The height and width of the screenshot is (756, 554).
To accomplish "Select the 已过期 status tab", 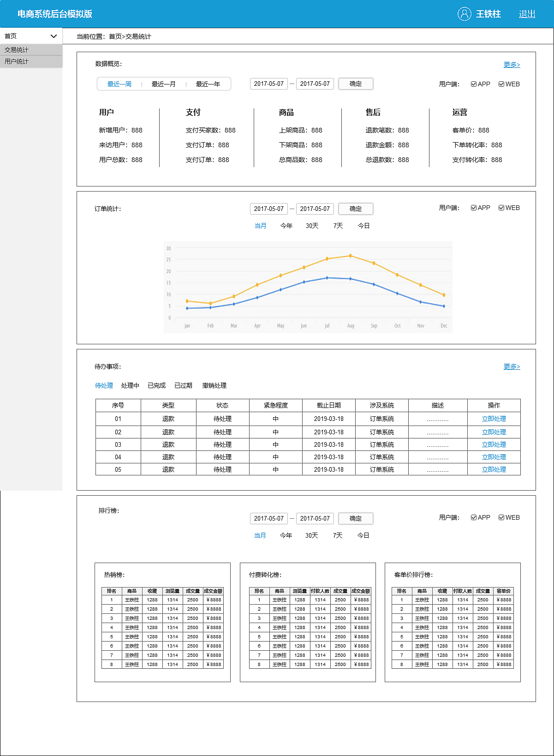I will (183, 385).
